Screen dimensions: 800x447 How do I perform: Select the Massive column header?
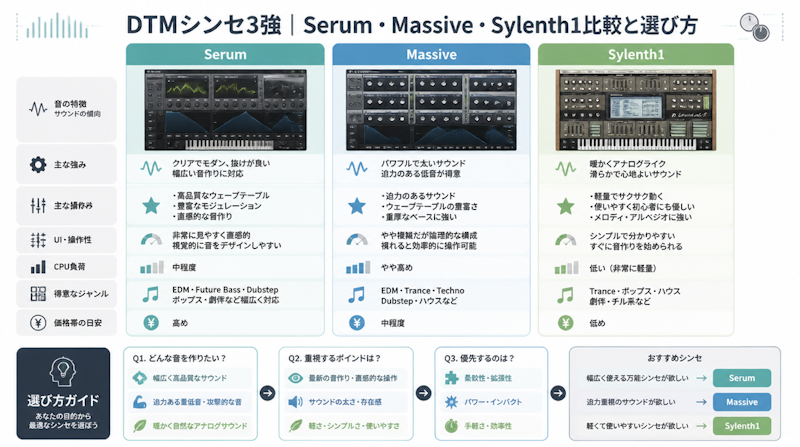tap(431, 54)
